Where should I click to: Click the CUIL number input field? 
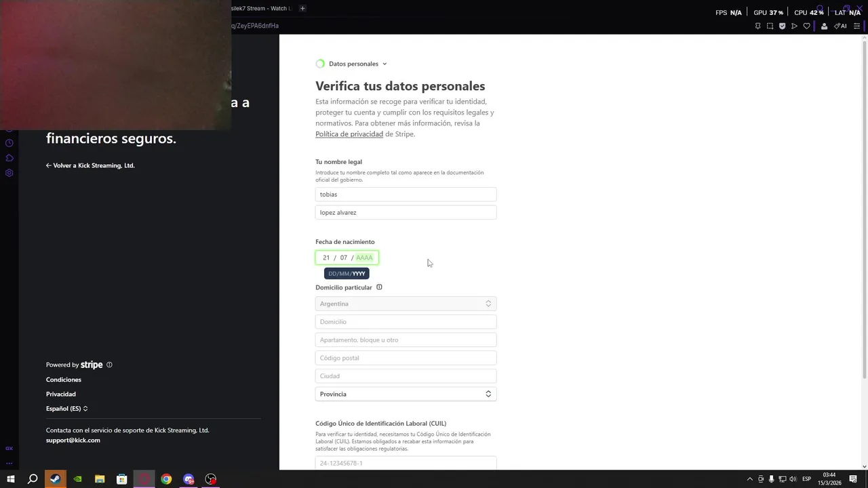(406, 463)
